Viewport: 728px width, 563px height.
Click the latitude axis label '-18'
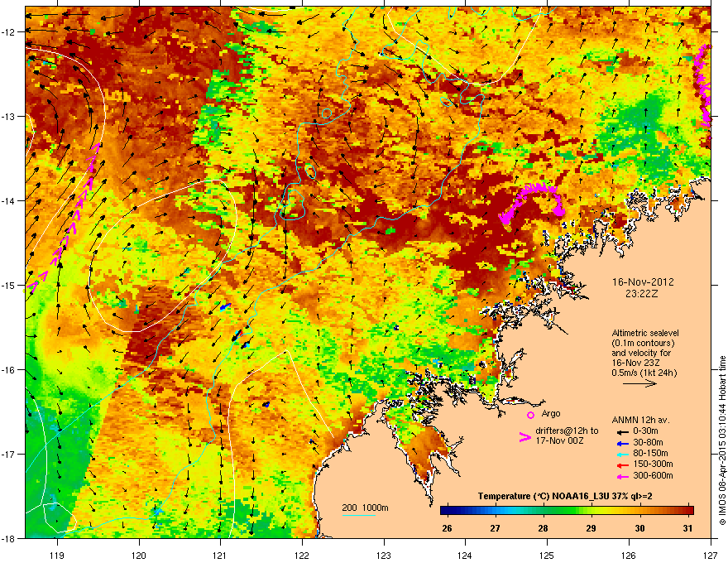(9, 538)
